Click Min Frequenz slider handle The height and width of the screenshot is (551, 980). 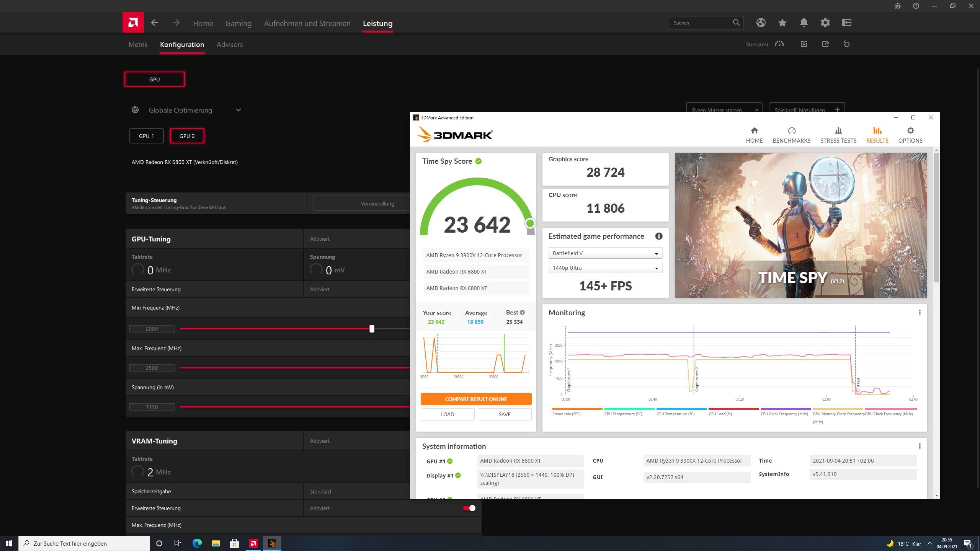372,329
